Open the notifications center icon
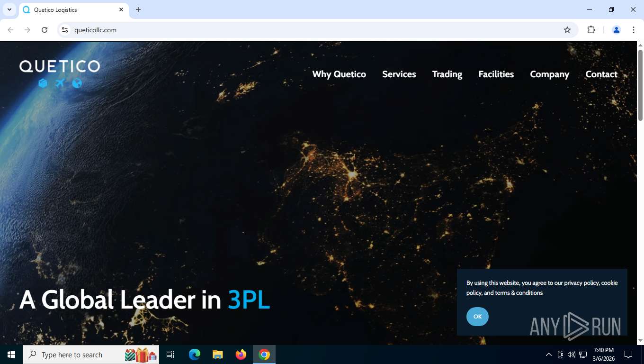Image resolution: width=644 pixels, height=364 pixels. coord(628,355)
